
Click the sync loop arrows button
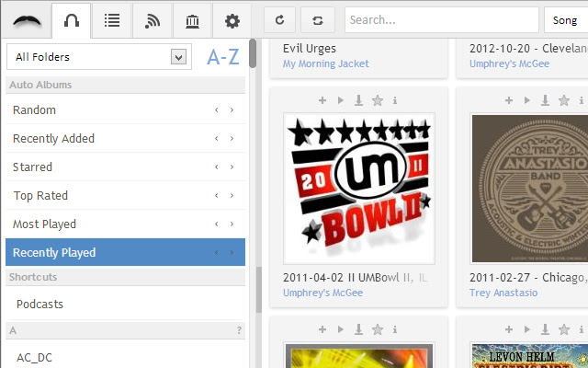(318, 20)
